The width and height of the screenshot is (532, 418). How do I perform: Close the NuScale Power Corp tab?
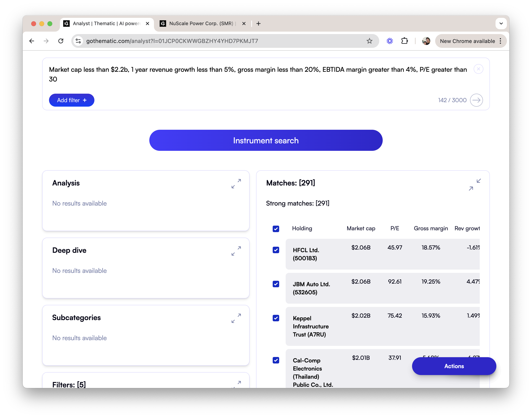tap(244, 24)
